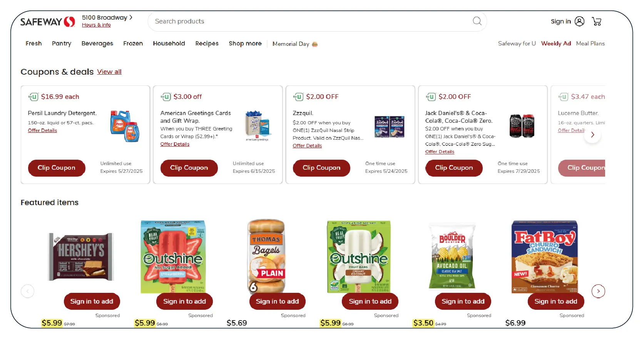Go back in featured items carousel

coord(27,291)
